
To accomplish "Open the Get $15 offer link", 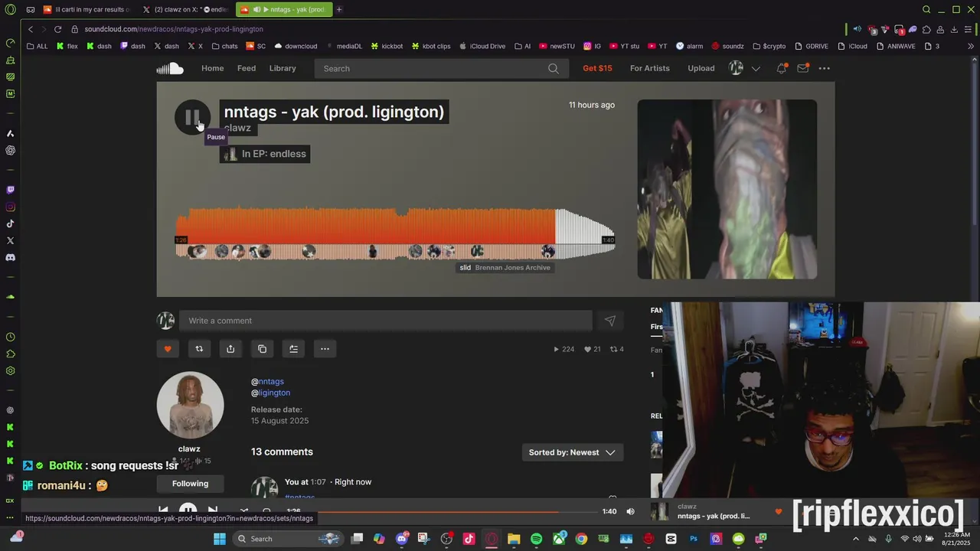I will click(x=597, y=68).
